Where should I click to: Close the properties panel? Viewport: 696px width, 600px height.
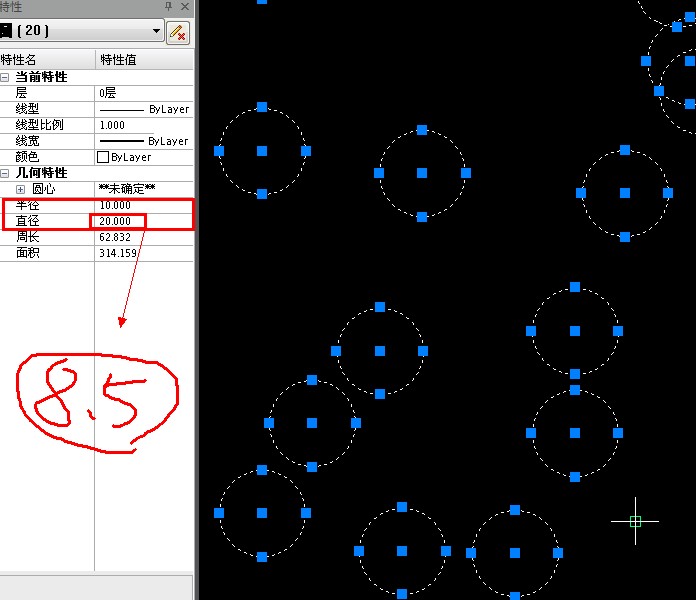pyautogui.click(x=184, y=7)
